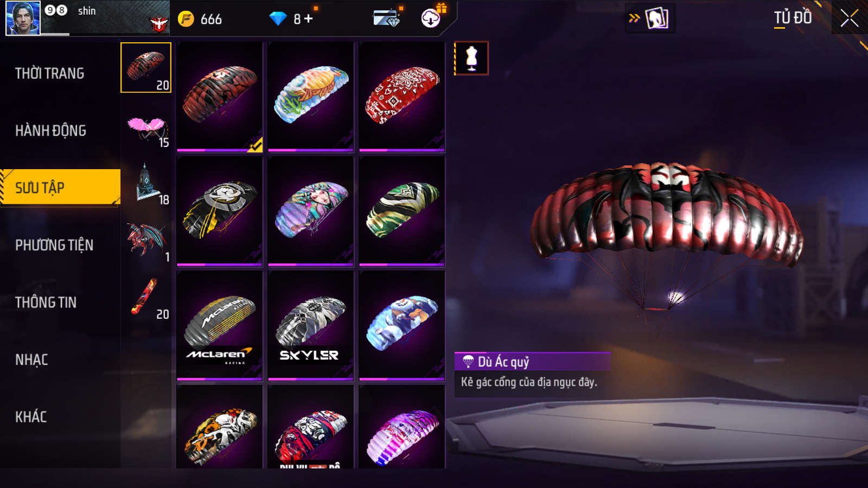Viewport: 868px width, 488px height.
Task: Select the red dragon pet category
Action: (146, 242)
